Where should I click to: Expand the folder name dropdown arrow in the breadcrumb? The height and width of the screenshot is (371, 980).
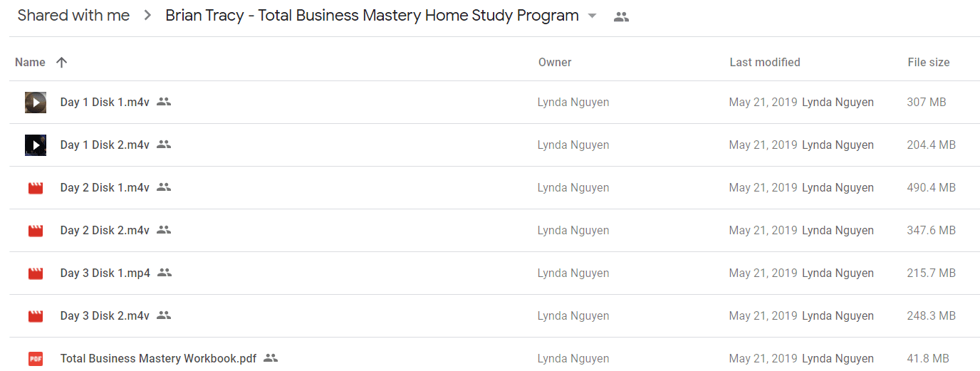coord(592,16)
